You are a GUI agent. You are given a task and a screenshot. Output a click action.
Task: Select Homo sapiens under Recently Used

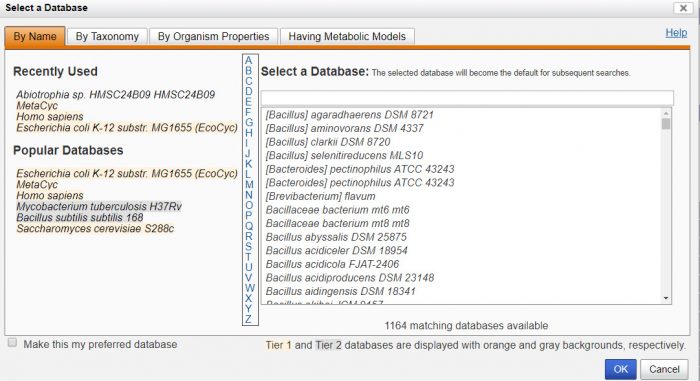(50, 117)
